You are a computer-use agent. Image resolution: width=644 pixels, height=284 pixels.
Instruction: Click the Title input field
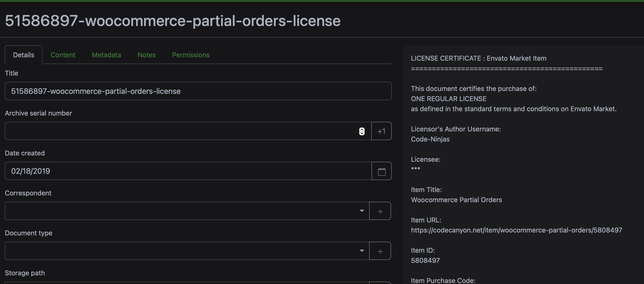click(175, 91)
